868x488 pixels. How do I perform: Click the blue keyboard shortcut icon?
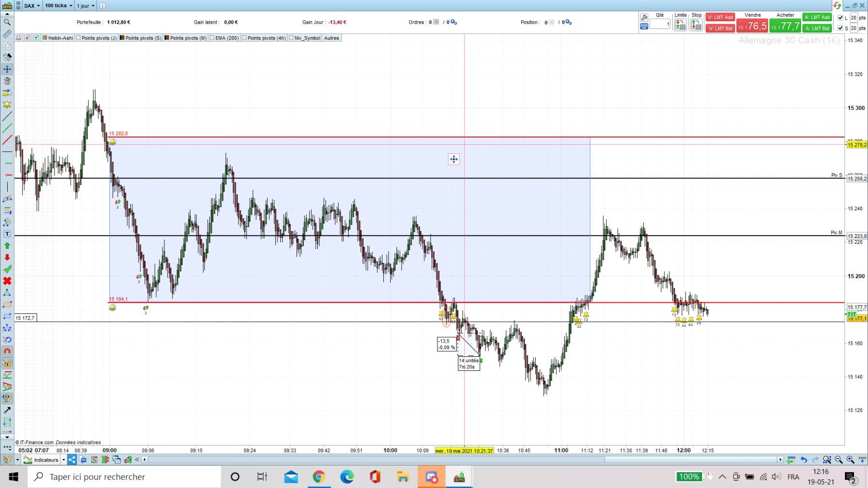644,27
